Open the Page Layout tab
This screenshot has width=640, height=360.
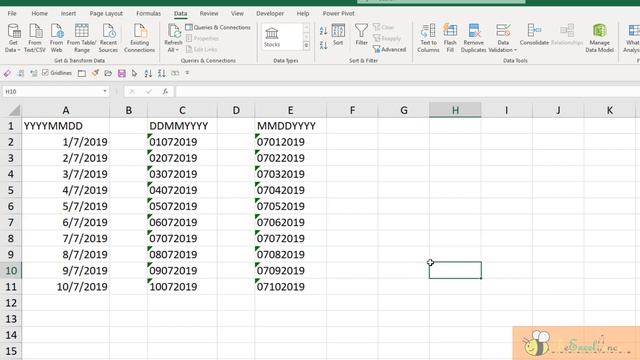pyautogui.click(x=106, y=13)
